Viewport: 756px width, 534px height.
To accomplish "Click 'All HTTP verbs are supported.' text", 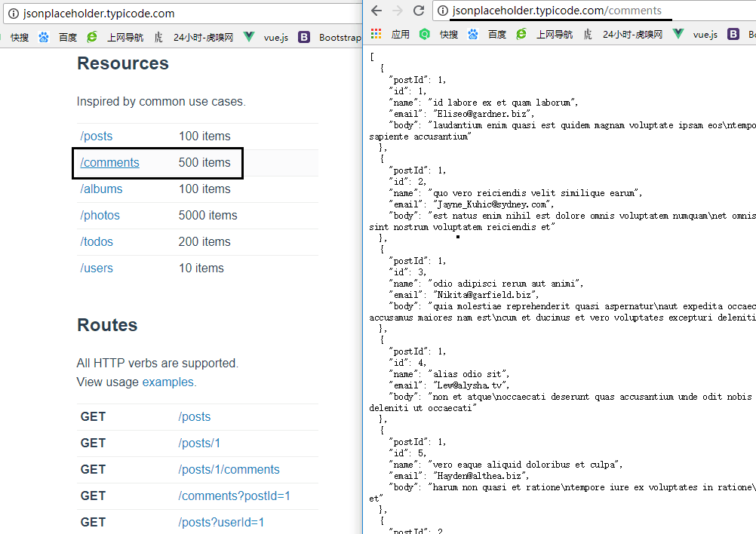I will pos(157,364).
